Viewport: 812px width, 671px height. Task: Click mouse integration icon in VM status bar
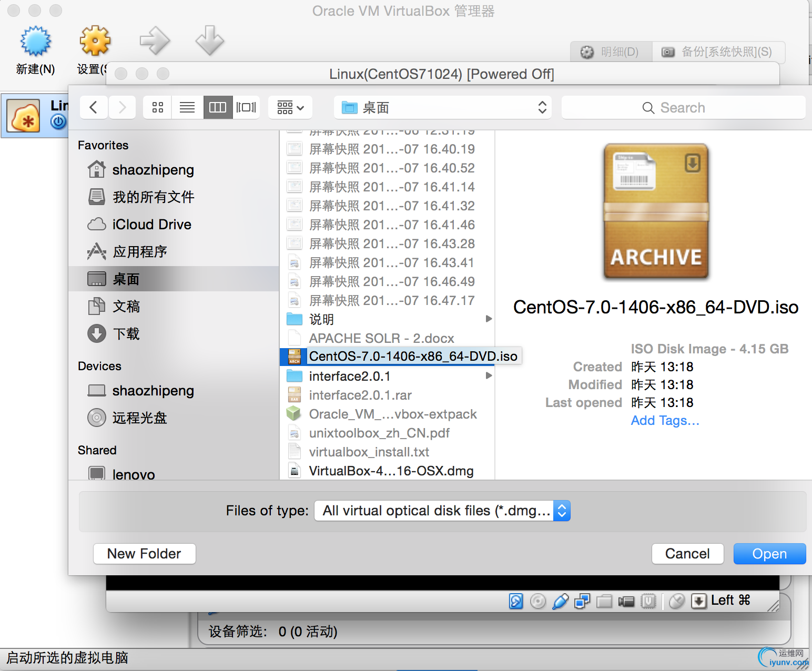click(x=677, y=601)
